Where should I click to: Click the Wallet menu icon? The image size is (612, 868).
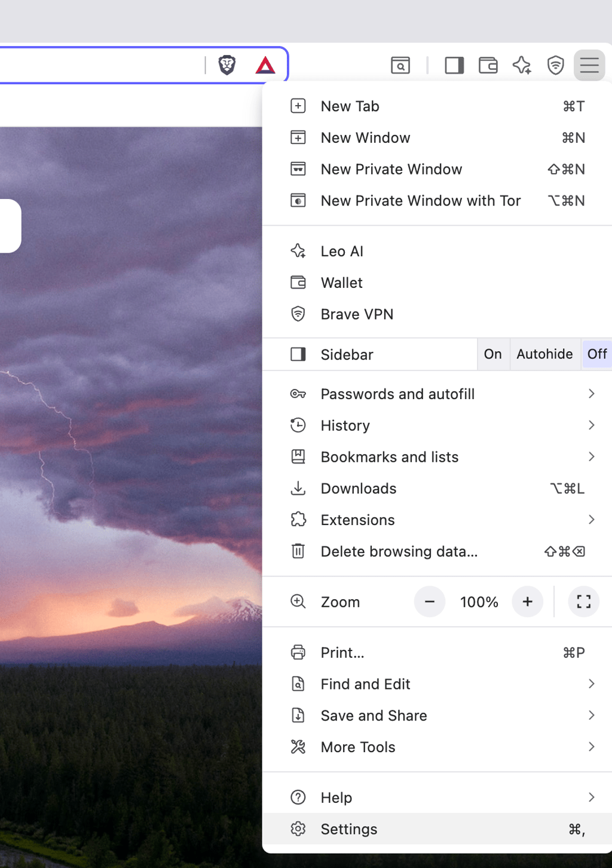point(298,283)
